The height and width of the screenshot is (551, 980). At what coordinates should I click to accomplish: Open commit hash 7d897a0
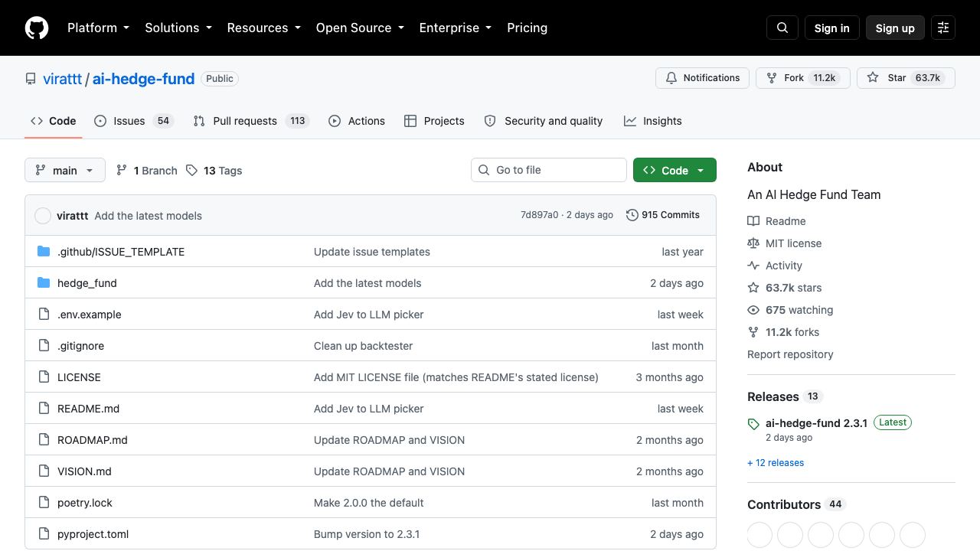[x=540, y=215]
